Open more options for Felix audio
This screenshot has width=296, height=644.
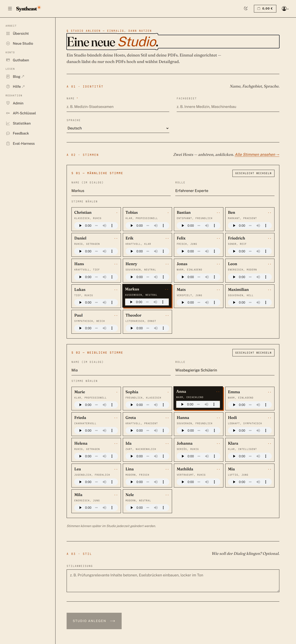[x=214, y=251]
